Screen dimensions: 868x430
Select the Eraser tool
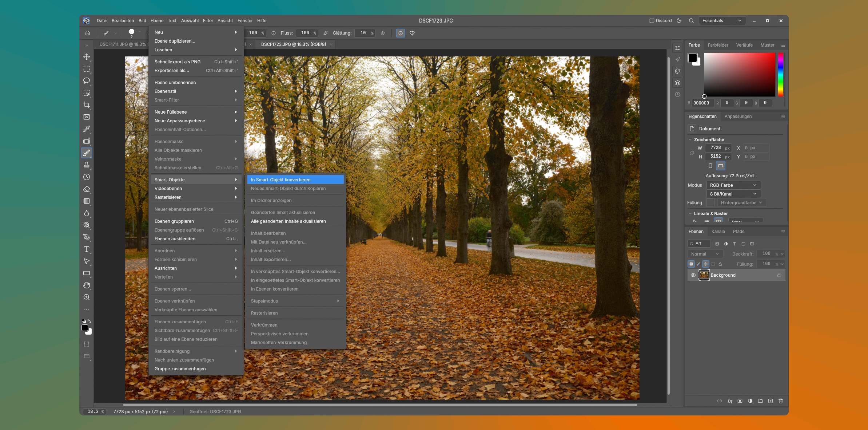coord(87,189)
